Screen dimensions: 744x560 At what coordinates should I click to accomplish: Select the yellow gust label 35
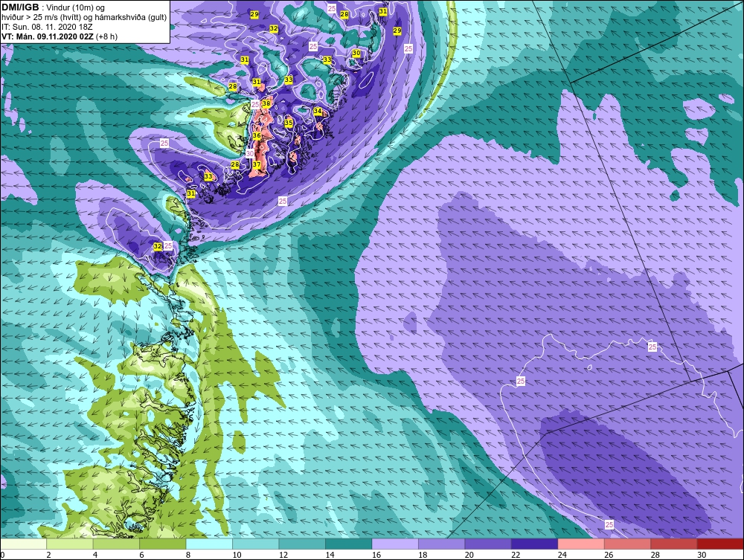tap(289, 123)
